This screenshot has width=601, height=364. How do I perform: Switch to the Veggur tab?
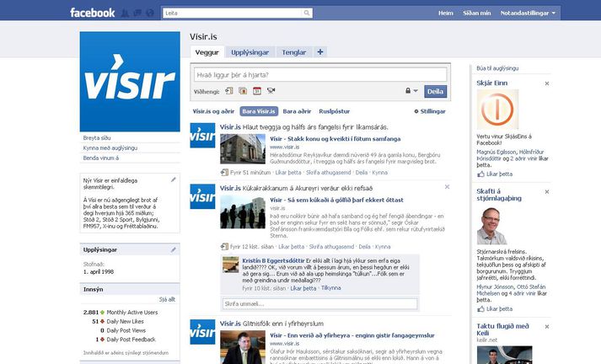tap(207, 52)
